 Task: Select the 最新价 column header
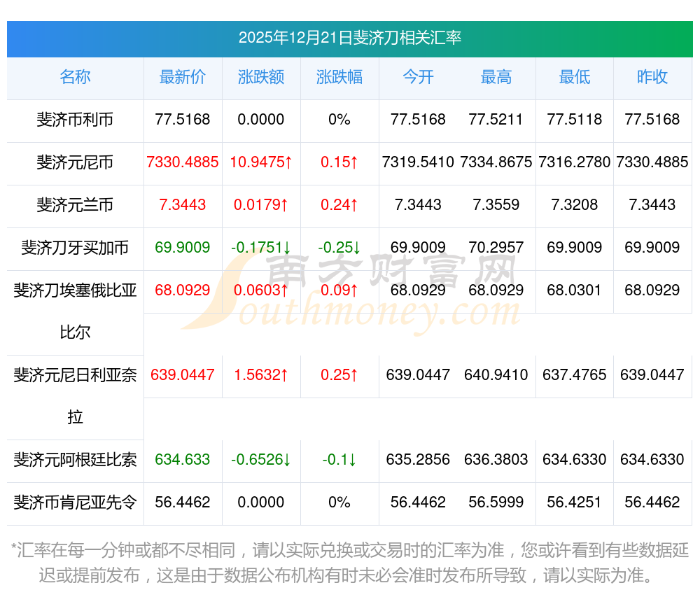[x=183, y=77]
